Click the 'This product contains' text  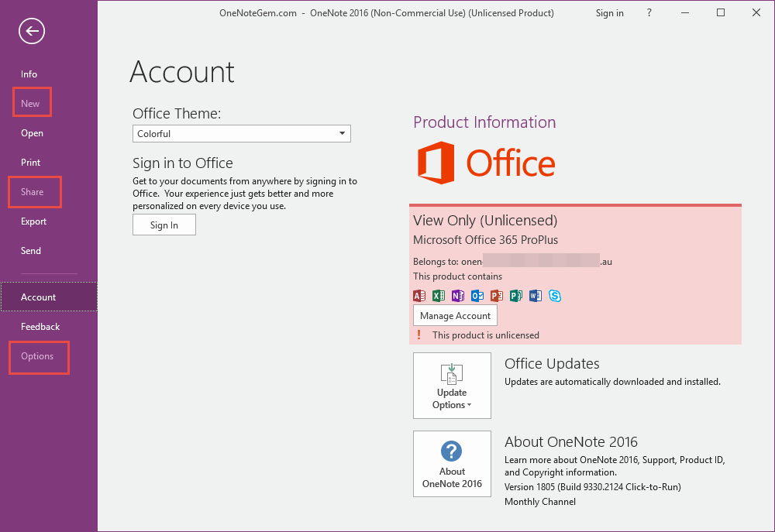458,276
